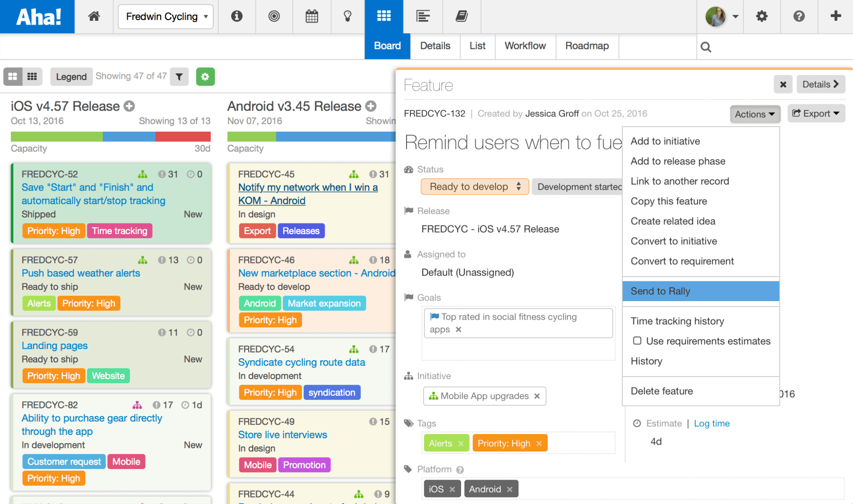Select Send to Rally from the menu
This screenshot has height=504, width=853.
[661, 291]
